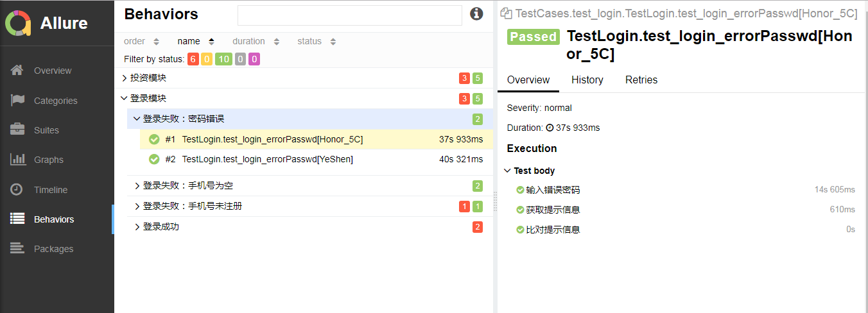Toggle the purple unknown status filter
868x313 pixels.
(254, 60)
